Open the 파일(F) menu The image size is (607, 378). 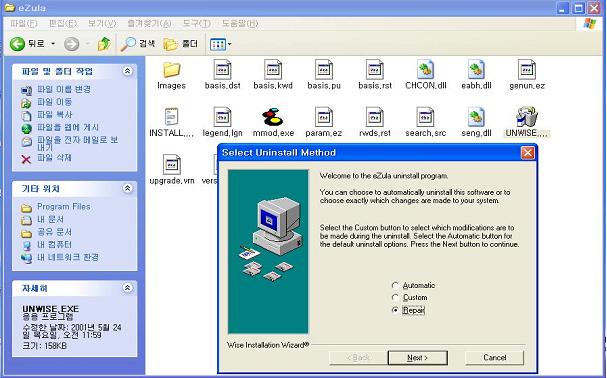[x=24, y=24]
